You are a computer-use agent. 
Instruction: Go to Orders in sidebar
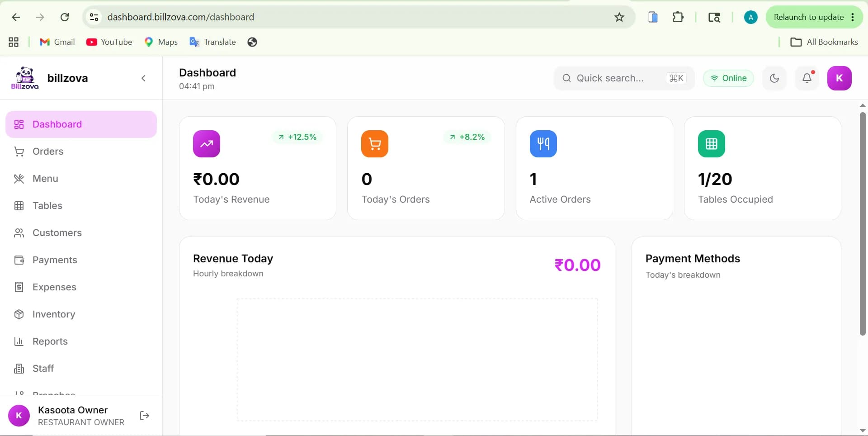81,152
